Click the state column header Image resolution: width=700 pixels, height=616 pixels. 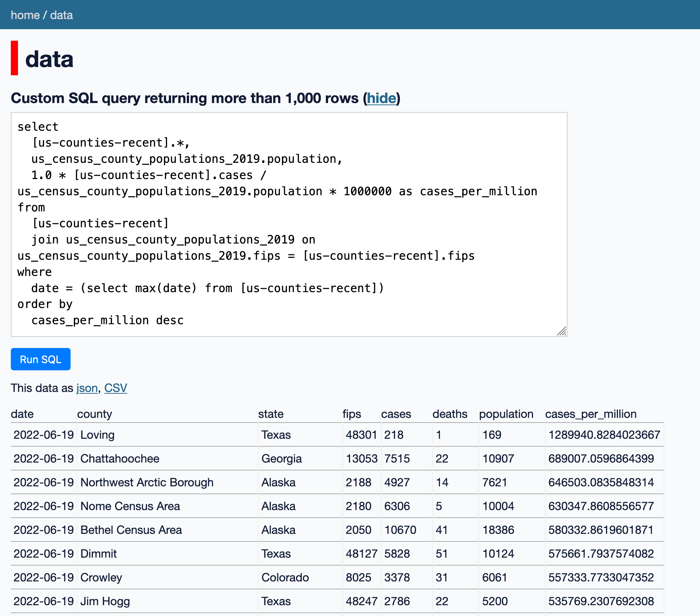coord(271,414)
